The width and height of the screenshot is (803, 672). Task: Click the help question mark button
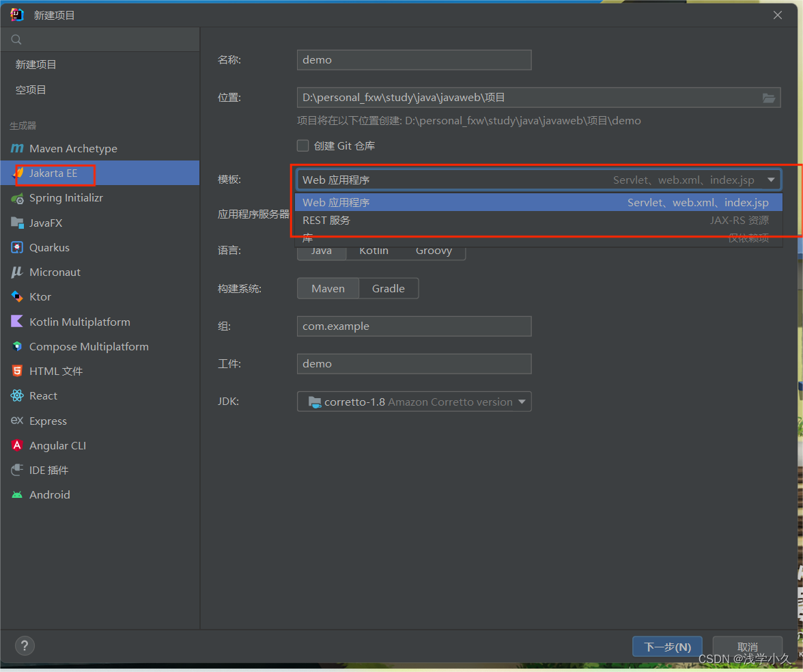tap(25, 646)
